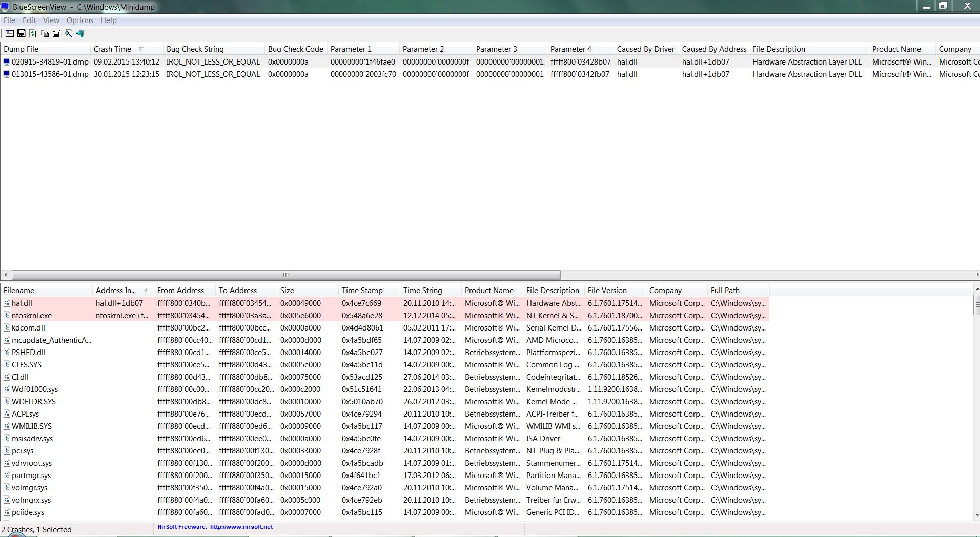This screenshot has height=537, width=980.
Task: Click the dump icon beside 013015-43586-01.dmp
Action: point(7,74)
